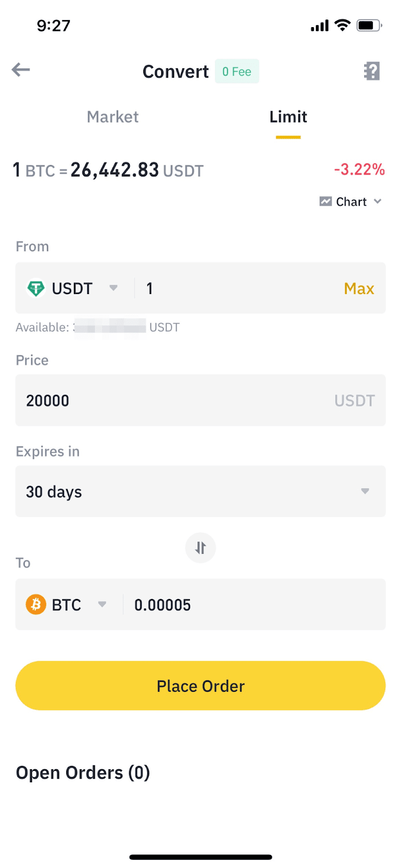The width and height of the screenshot is (401, 868).
Task: Tap the 0 Fee badge
Action: 237,72
